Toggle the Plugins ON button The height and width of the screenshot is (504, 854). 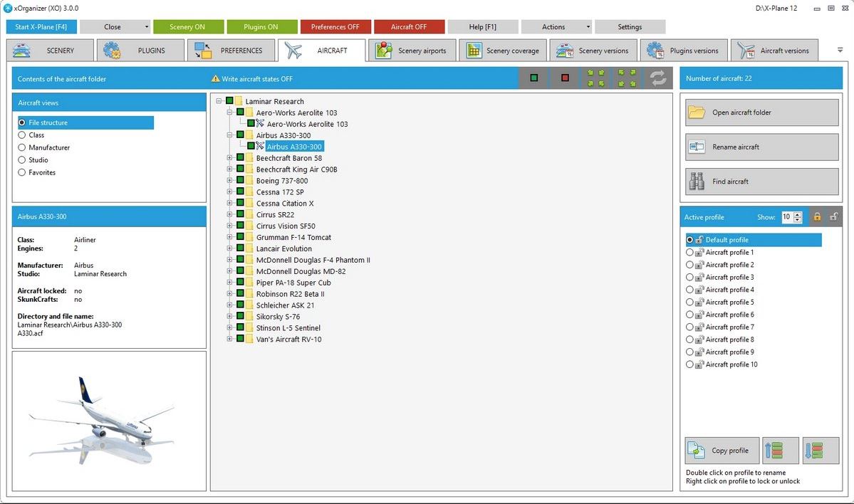click(262, 26)
